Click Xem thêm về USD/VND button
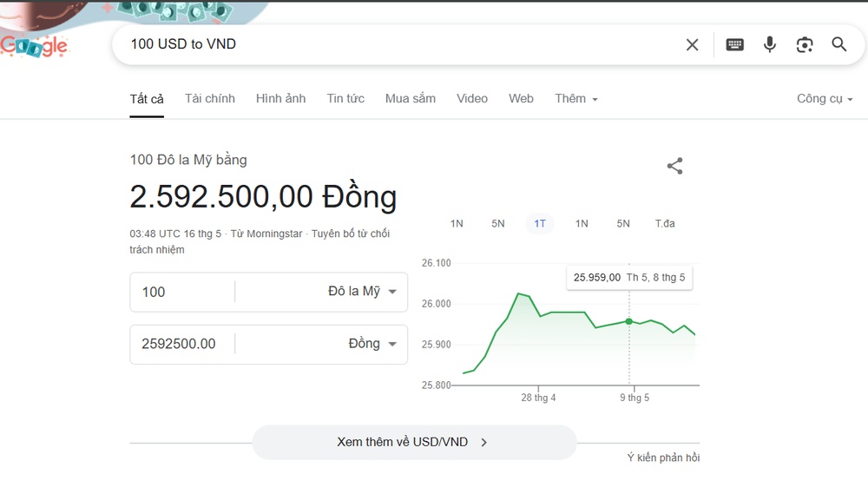Image resolution: width=868 pixels, height=481 pixels. click(x=414, y=442)
